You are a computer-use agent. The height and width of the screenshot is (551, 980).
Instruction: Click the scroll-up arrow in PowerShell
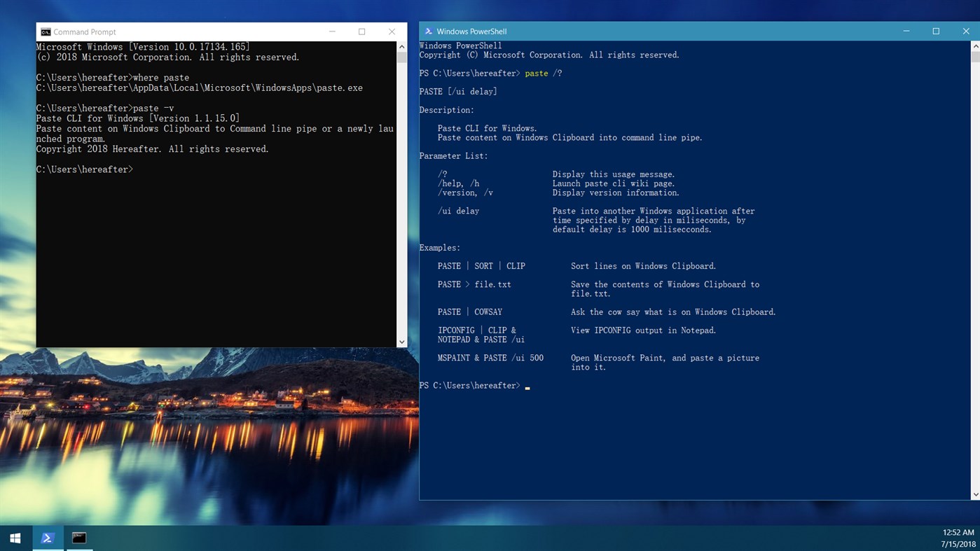point(974,46)
